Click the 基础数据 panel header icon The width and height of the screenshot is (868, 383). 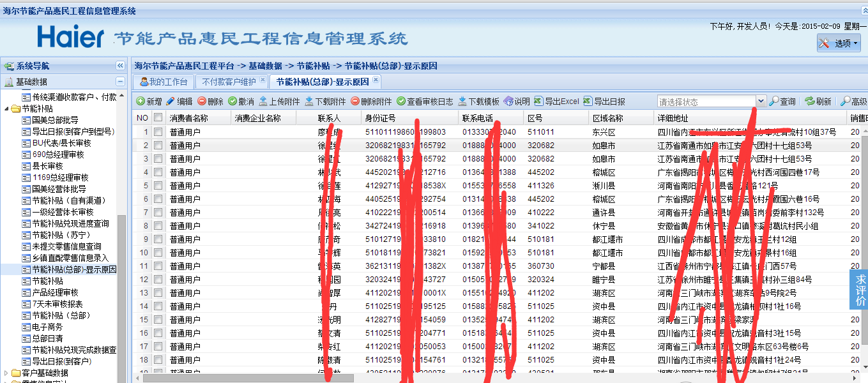click(x=9, y=82)
